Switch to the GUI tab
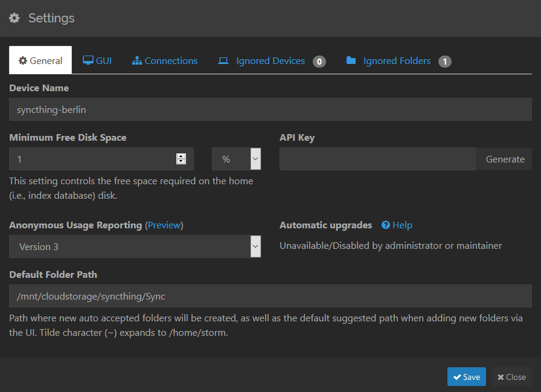The image size is (541, 392). [97, 61]
